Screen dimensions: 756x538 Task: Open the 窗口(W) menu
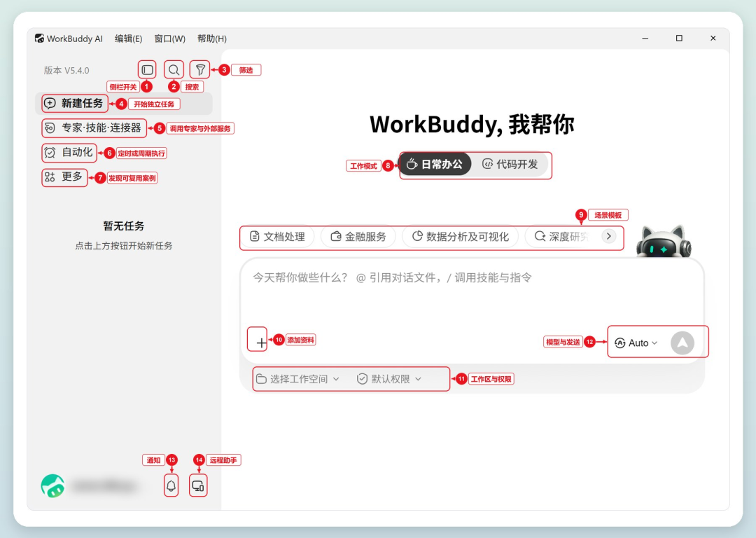click(169, 39)
